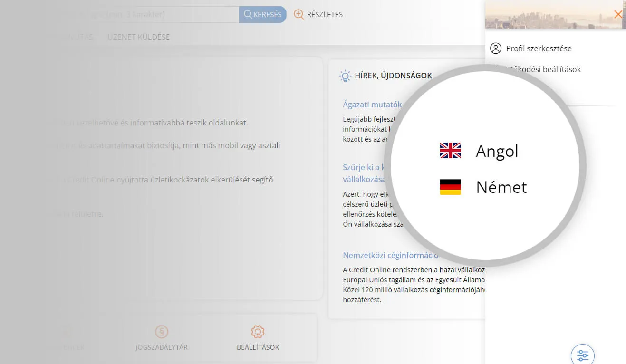Close the settings side panel with X
Viewport: 626px width, 364px height.
point(618,14)
